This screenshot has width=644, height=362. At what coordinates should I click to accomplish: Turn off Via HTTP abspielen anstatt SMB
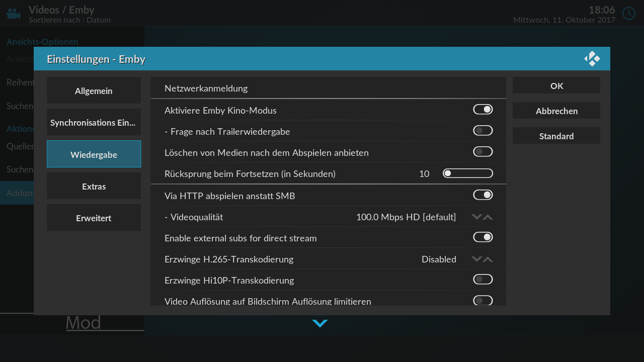(x=483, y=195)
